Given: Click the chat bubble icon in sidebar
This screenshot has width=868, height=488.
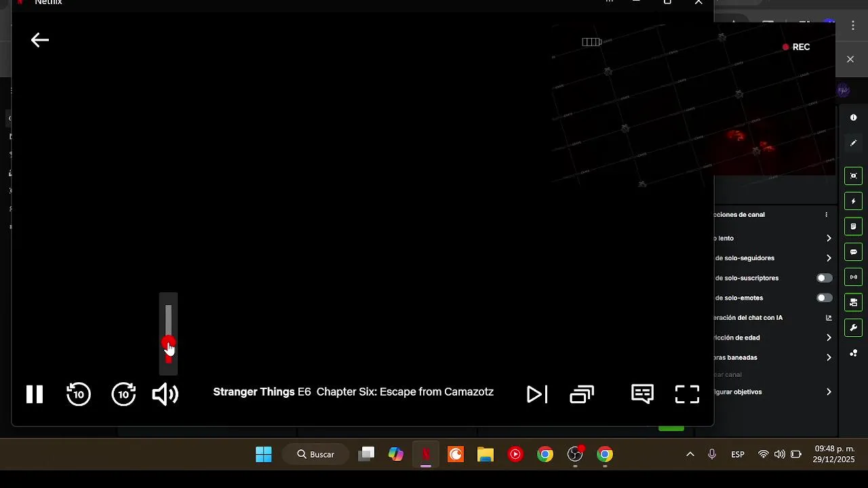Looking at the screenshot, I should (x=854, y=252).
